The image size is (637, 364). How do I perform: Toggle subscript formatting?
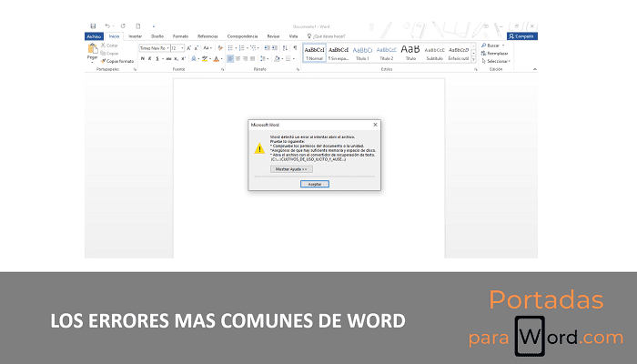click(x=177, y=59)
